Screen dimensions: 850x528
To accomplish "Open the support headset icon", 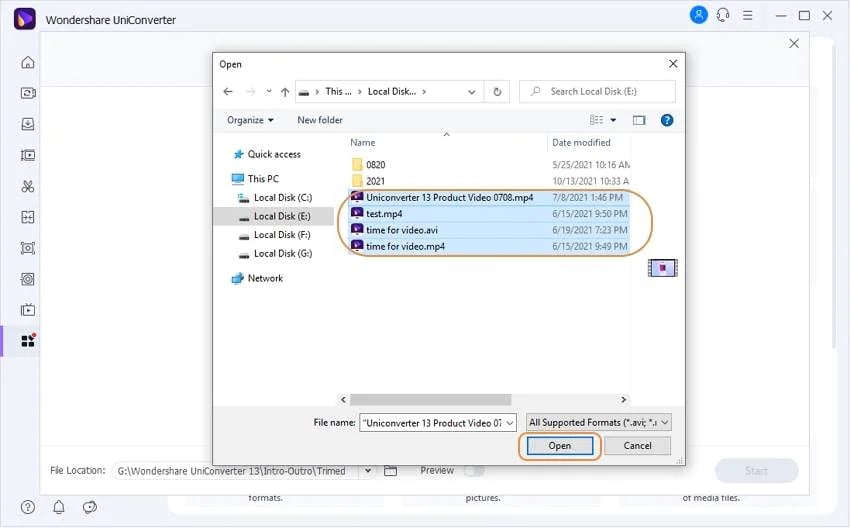I will [x=723, y=15].
